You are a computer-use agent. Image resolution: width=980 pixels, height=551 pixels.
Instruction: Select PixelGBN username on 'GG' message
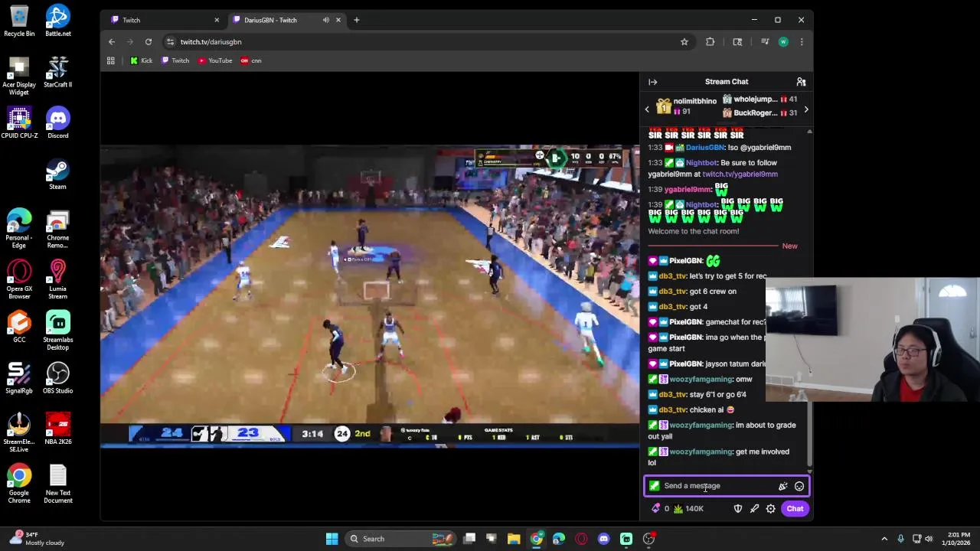tap(685, 261)
